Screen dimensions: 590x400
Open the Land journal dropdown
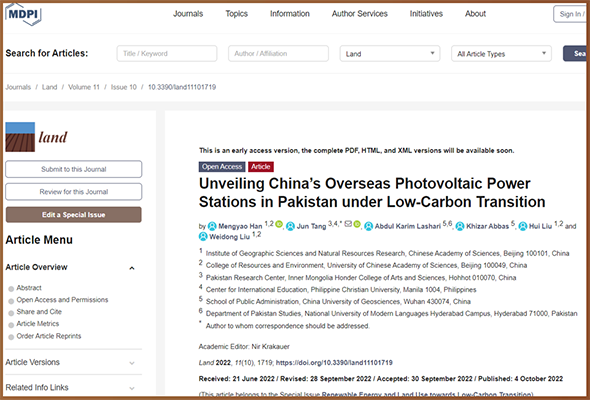pyautogui.click(x=390, y=53)
